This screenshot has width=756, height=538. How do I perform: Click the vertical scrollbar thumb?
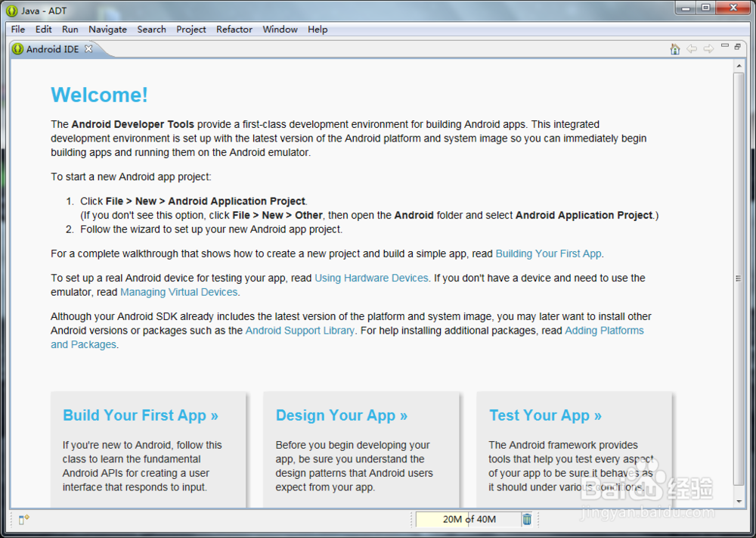click(x=738, y=278)
